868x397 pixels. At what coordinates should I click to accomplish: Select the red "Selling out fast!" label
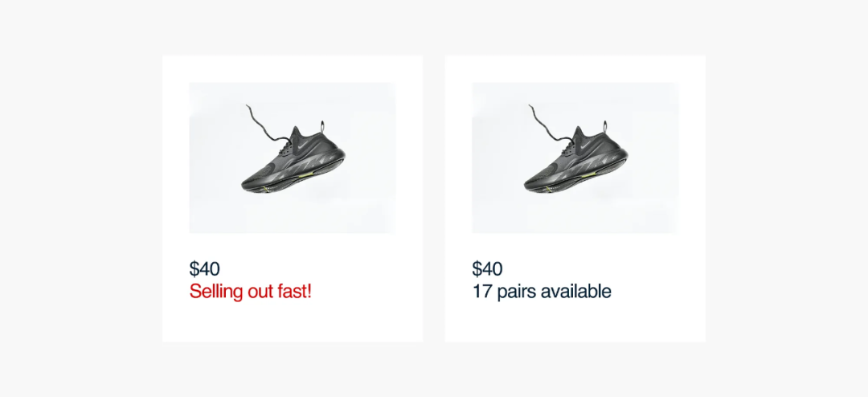pos(250,292)
